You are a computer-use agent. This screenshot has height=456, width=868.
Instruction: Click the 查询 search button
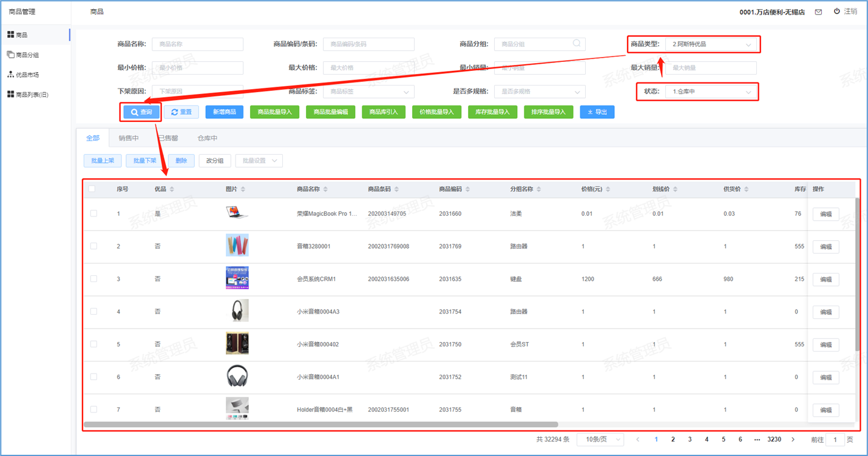(x=141, y=112)
